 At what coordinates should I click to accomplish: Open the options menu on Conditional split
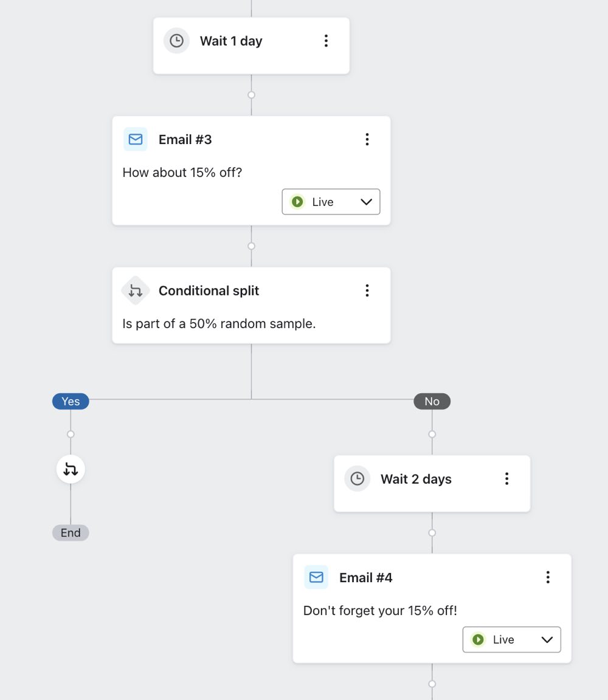(x=367, y=290)
